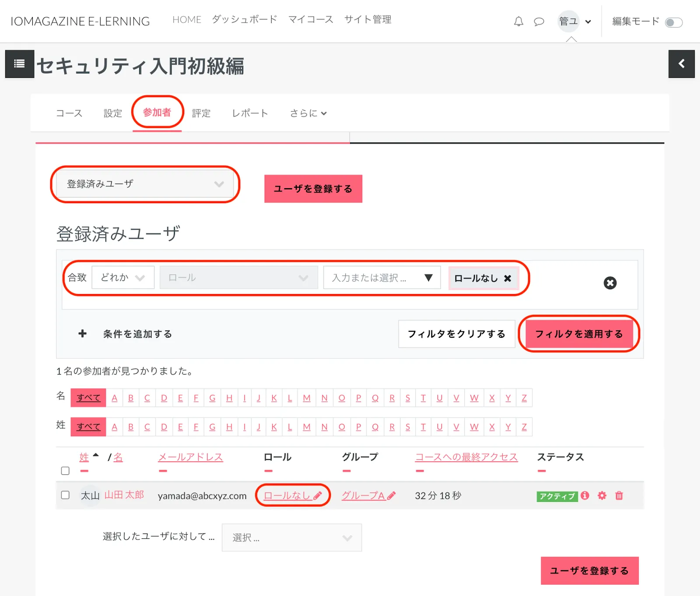The width and height of the screenshot is (700, 596).
Task: Toggle the 編集モード switch
Action: coord(673,22)
